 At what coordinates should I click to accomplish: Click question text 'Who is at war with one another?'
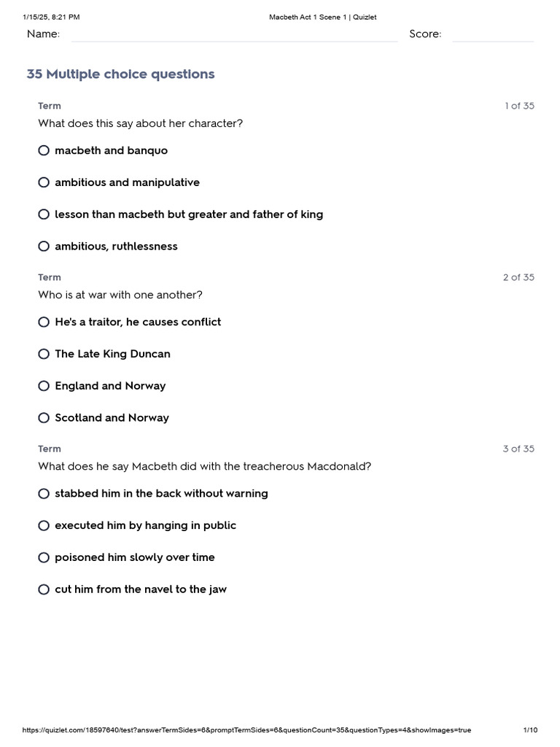pyautogui.click(x=120, y=295)
